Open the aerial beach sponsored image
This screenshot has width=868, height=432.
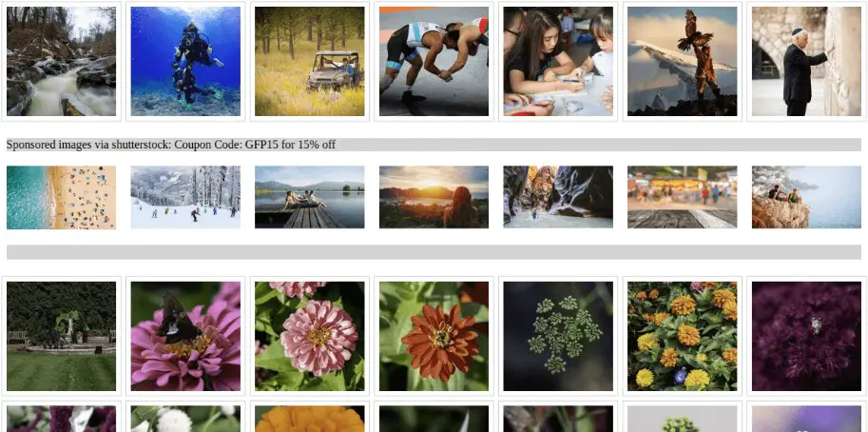(62, 197)
